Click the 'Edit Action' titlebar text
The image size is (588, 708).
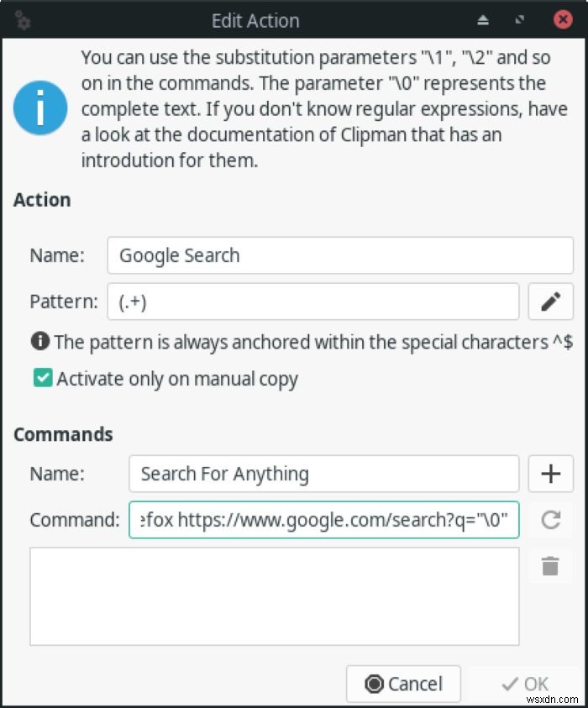click(255, 20)
